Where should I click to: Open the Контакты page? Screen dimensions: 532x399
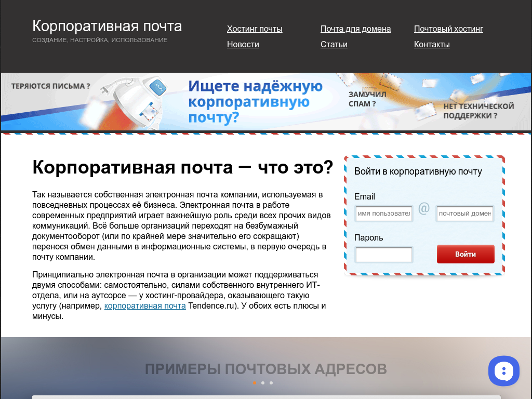tap(432, 45)
